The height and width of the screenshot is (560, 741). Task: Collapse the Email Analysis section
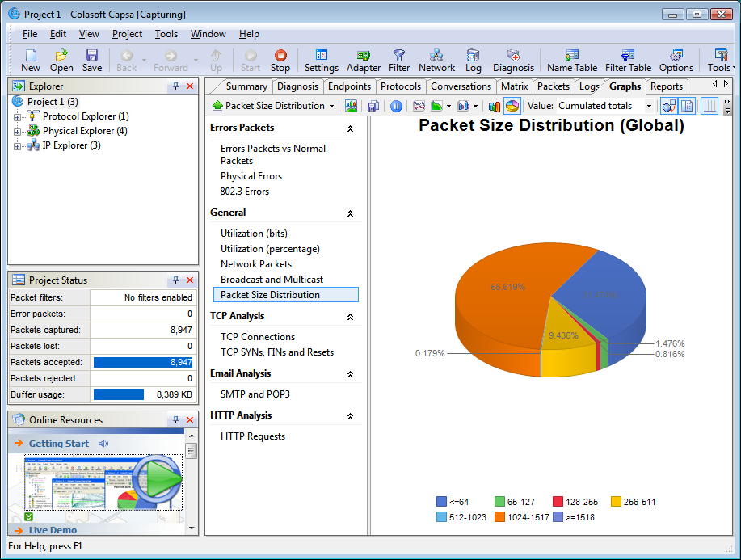350,374
